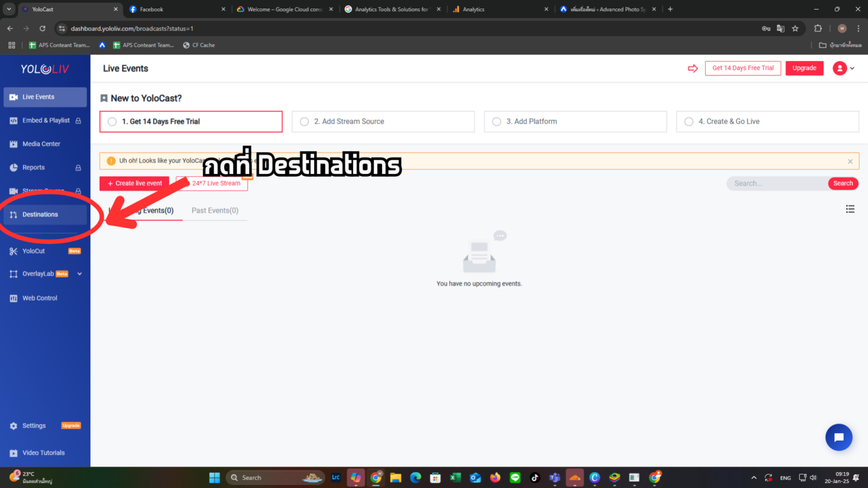Open Windows Start menu
Screen dimensions: 868x488
pos(215,478)
